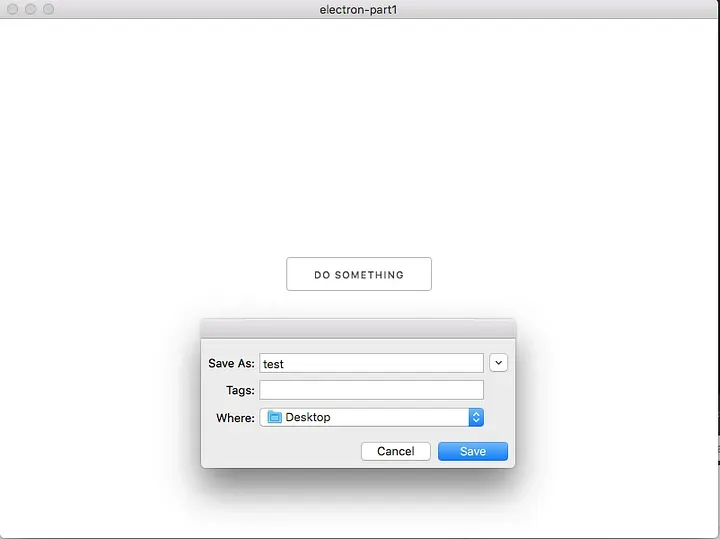The height and width of the screenshot is (539, 720).
Task: Click the word "test" in filename field
Action: (274, 364)
